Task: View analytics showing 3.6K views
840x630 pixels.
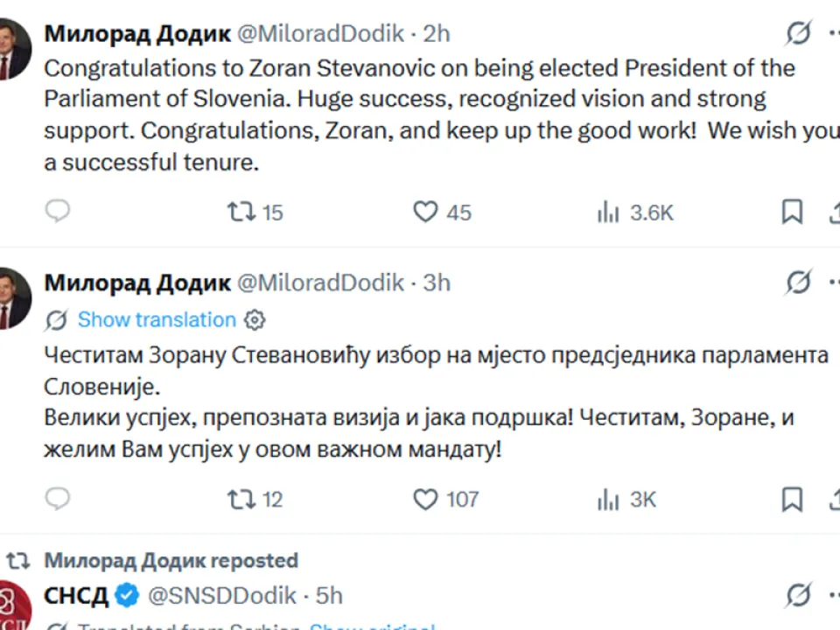Action: click(607, 212)
